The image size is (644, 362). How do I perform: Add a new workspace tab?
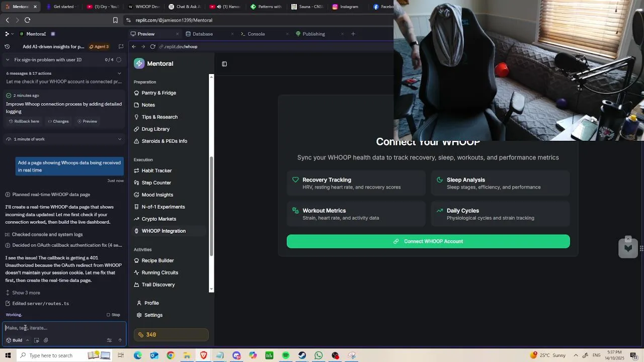tap(353, 34)
